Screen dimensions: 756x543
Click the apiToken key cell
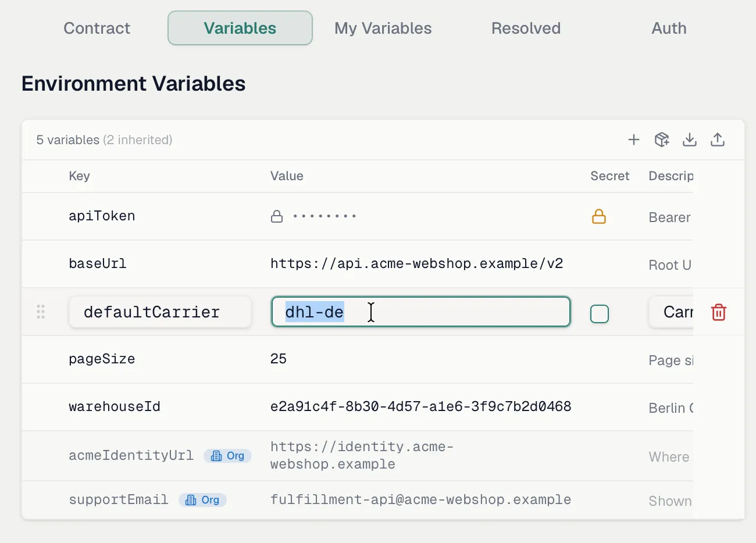click(x=102, y=216)
